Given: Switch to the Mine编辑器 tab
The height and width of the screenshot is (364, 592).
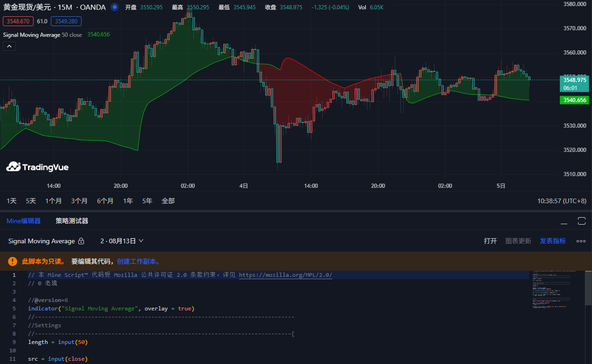Looking at the screenshot, I should click(x=23, y=221).
